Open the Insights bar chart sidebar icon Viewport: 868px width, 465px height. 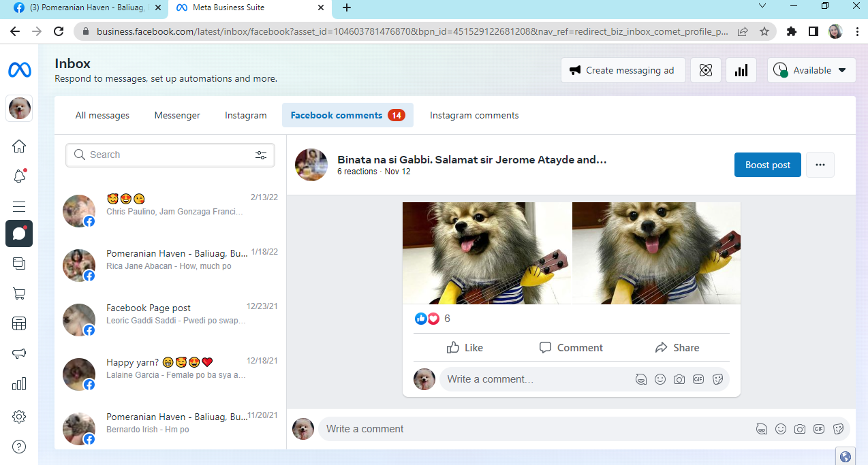tap(19, 384)
